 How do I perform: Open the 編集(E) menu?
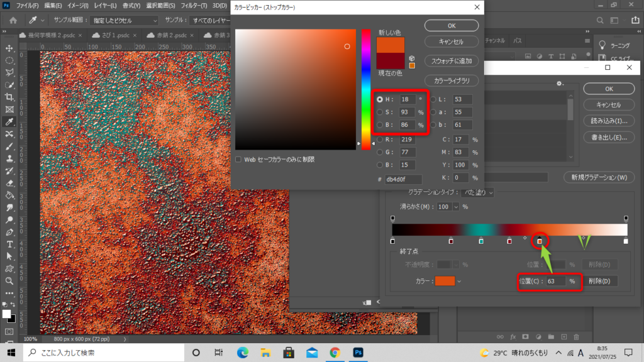pyautogui.click(x=53, y=6)
